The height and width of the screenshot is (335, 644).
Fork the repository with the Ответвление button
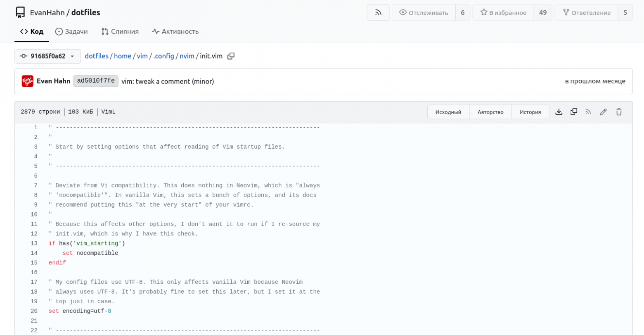[x=586, y=12]
